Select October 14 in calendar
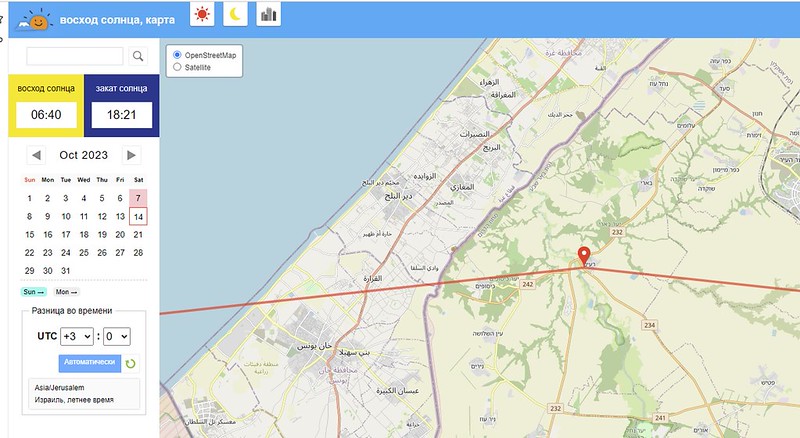The width and height of the screenshot is (800, 438). coord(138,216)
